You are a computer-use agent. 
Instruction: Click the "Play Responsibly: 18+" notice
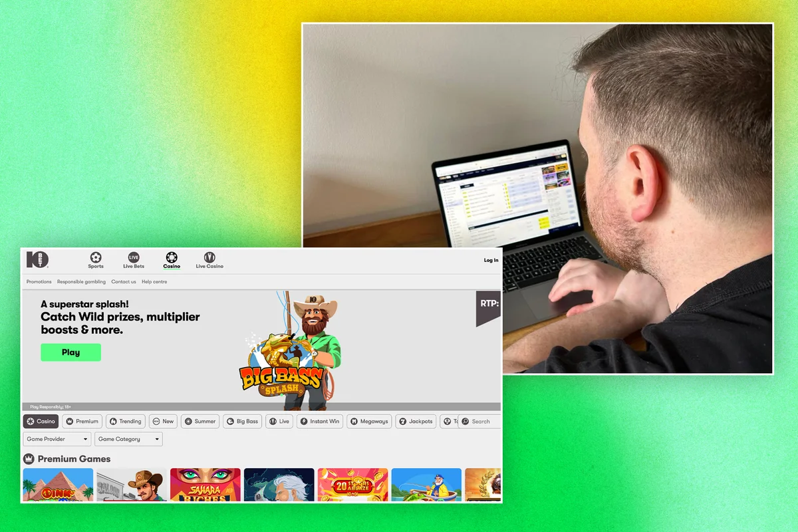[x=51, y=406]
